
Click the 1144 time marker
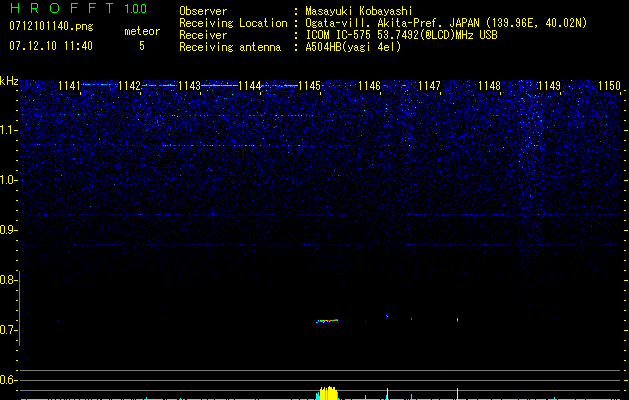pos(250,86)
